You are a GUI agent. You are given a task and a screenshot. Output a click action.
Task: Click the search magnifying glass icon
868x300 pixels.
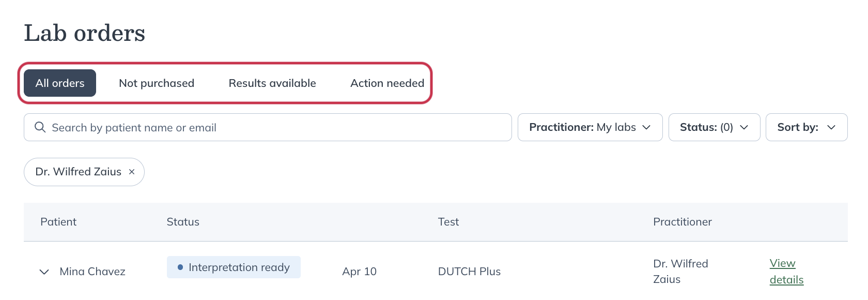pos(40,127)
